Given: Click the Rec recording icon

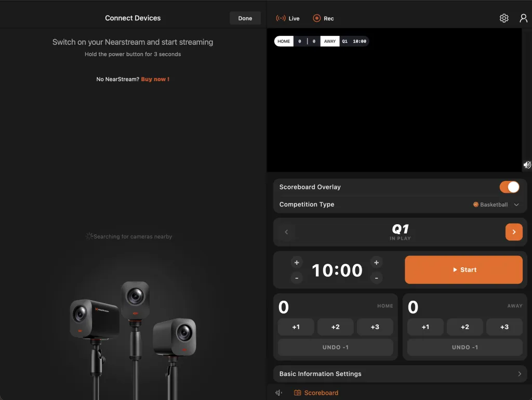Looking at the screenshot, I should coord(316,18).
